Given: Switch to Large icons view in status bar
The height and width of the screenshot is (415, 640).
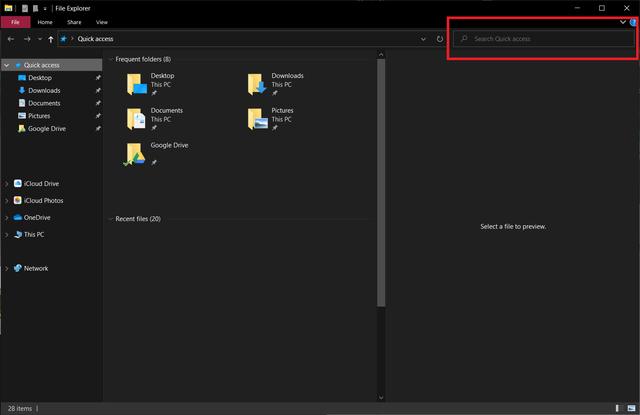Looking at the screenshot, I should (631, 408).
